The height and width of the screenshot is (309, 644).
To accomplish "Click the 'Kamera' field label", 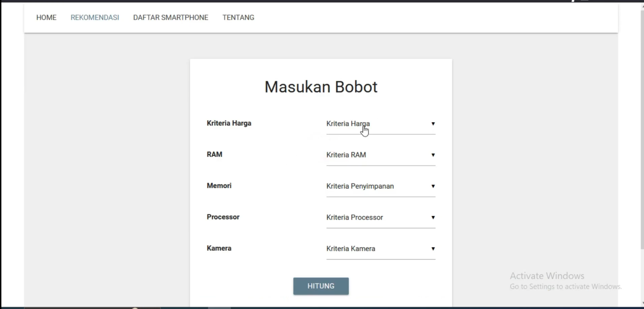I will tap(219, 248).
